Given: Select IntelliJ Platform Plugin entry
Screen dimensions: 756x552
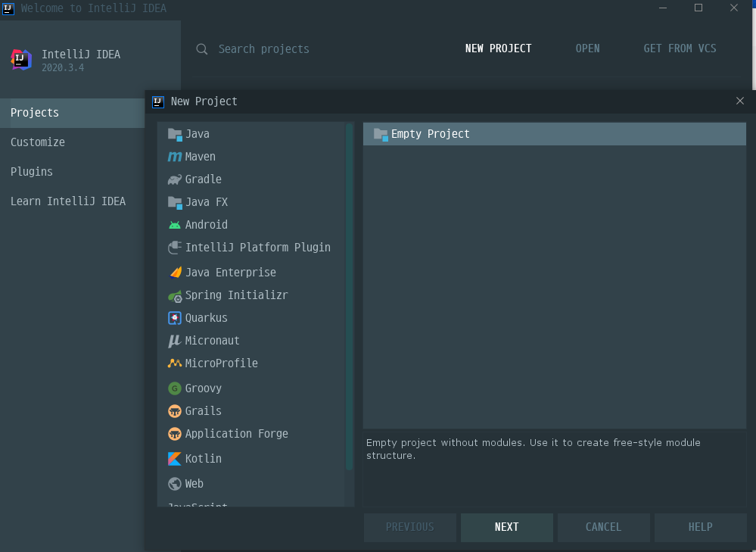Looking at the screenshot, I should (x=250, y=248).
